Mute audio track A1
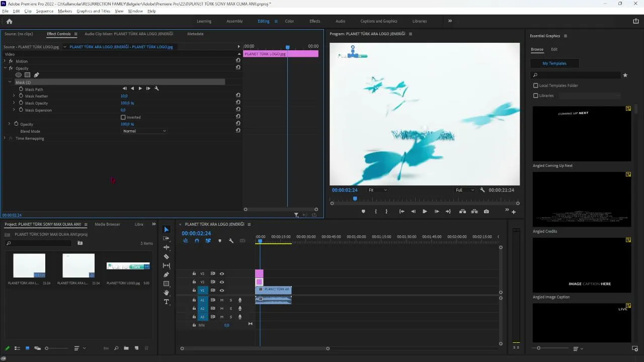Screen dimensions: 644x362 click(x=222, y=300)
